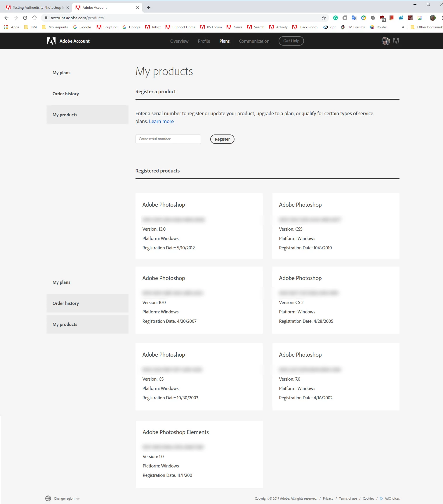The height and width of the screenshot is (504, 443).
Task: Click the Adobe Account logo
Action: pos(68,41)
